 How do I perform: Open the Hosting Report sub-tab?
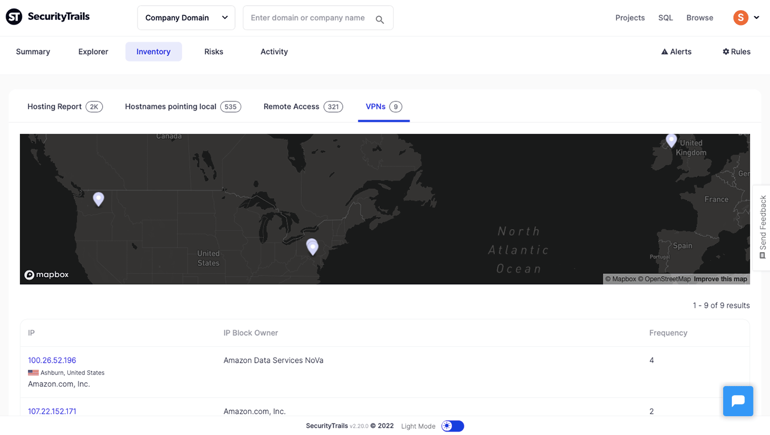[x=65, y=107]
